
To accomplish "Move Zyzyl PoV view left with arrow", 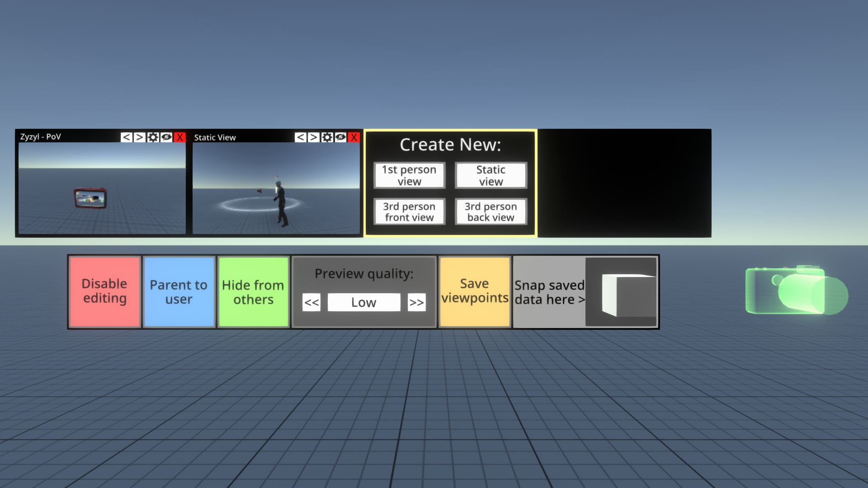I will pyautogui.click(x=127, y=137).
